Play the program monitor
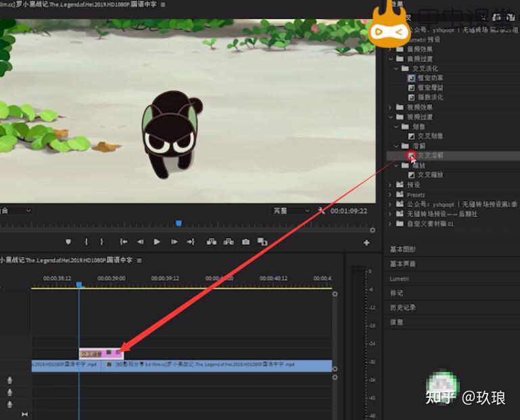Screen dimensions: 520x420 point(157,242)
